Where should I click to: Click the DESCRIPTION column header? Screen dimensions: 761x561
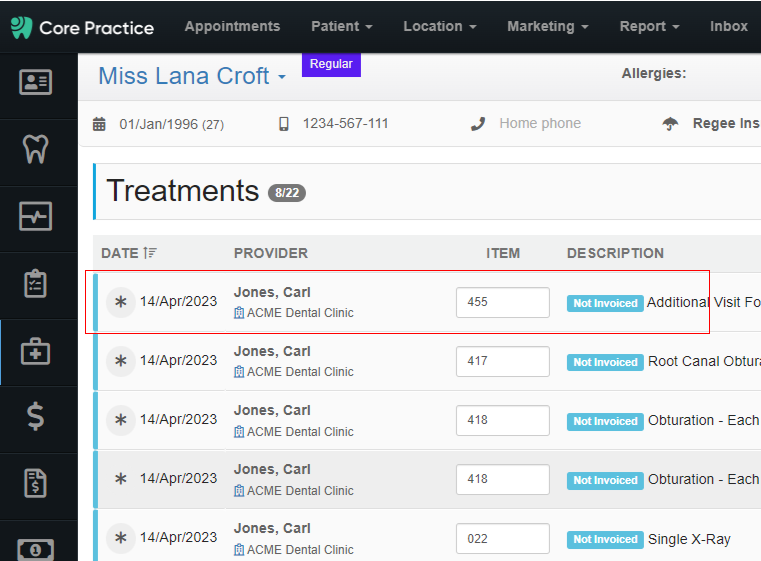point(615,253)
